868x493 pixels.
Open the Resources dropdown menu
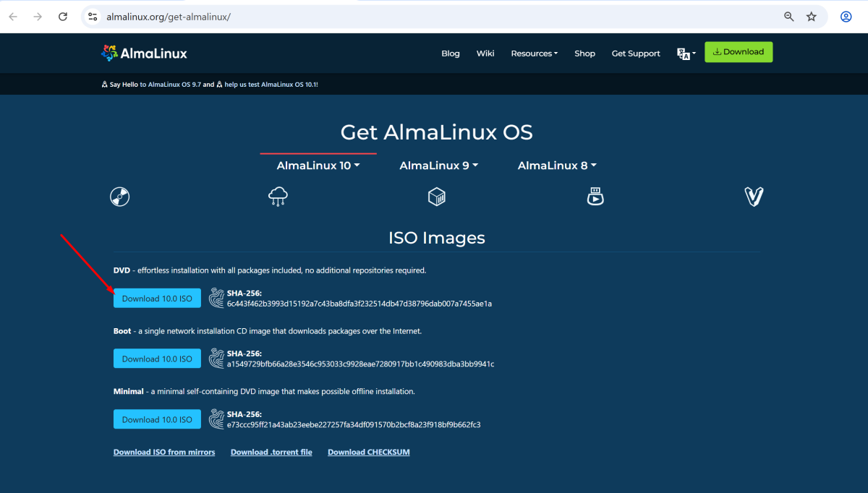[534, 53]
